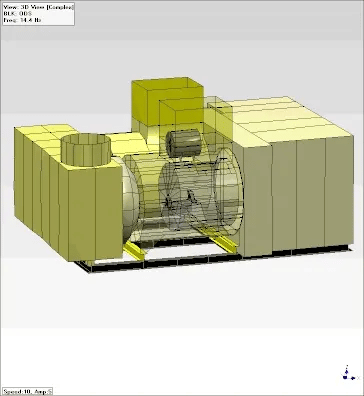The image size is (364, 396).
Task: Select the large right-side enclosure block
Action: [280, 177]
